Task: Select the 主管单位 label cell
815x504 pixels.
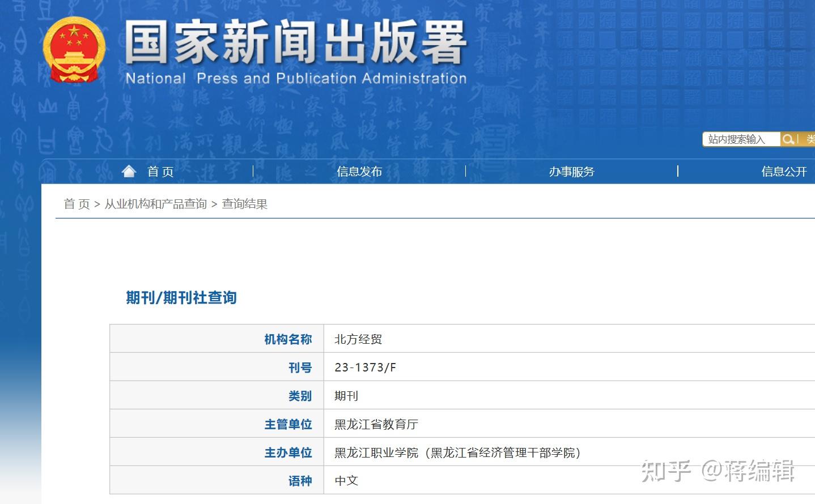Action: coord(217,424)
